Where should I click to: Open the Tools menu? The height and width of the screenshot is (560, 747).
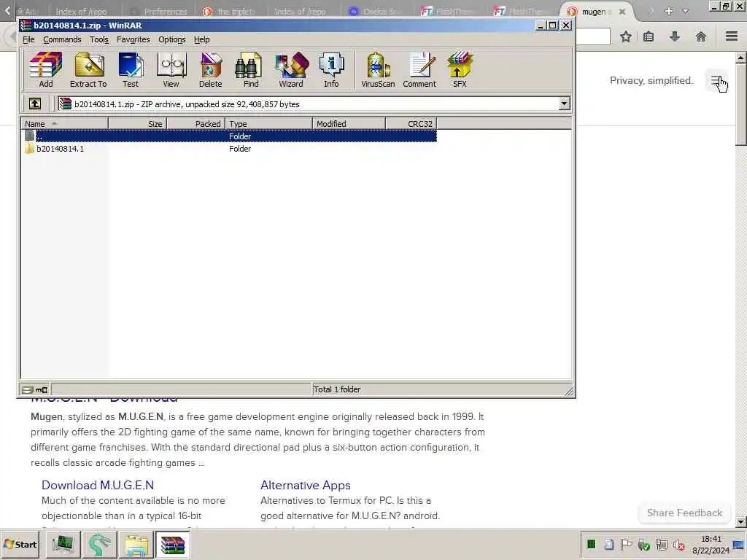point(99,39)
